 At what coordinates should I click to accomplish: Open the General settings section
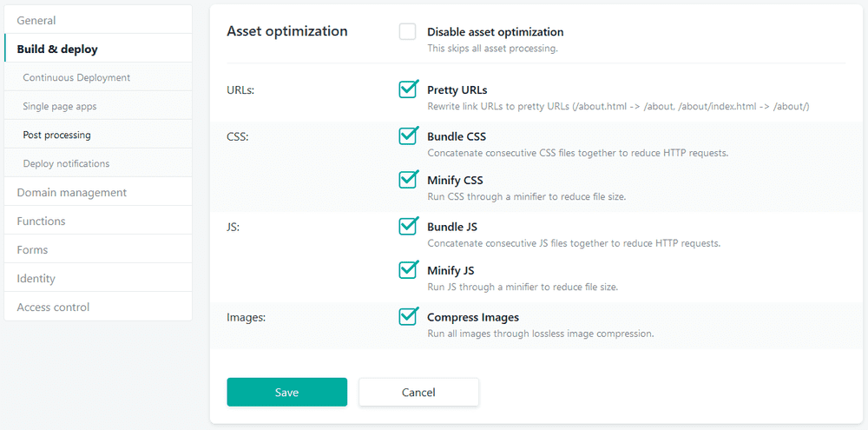click(x=36, y=20)
